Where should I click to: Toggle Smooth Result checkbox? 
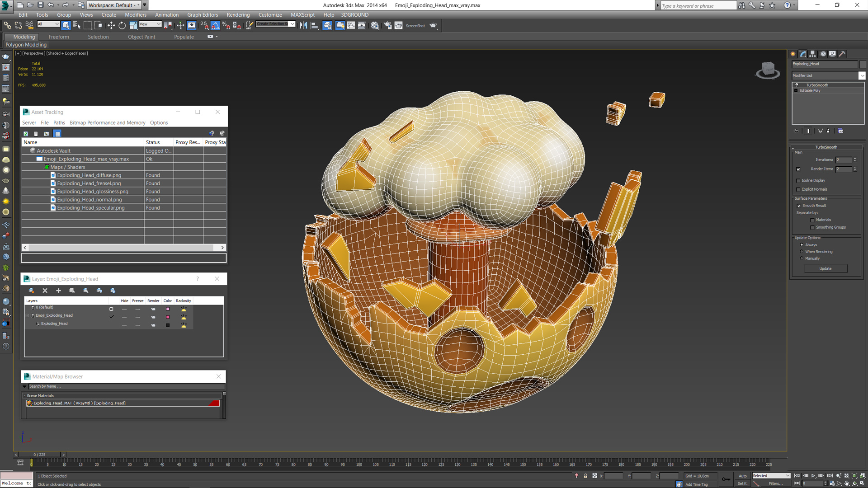[799, 206]
